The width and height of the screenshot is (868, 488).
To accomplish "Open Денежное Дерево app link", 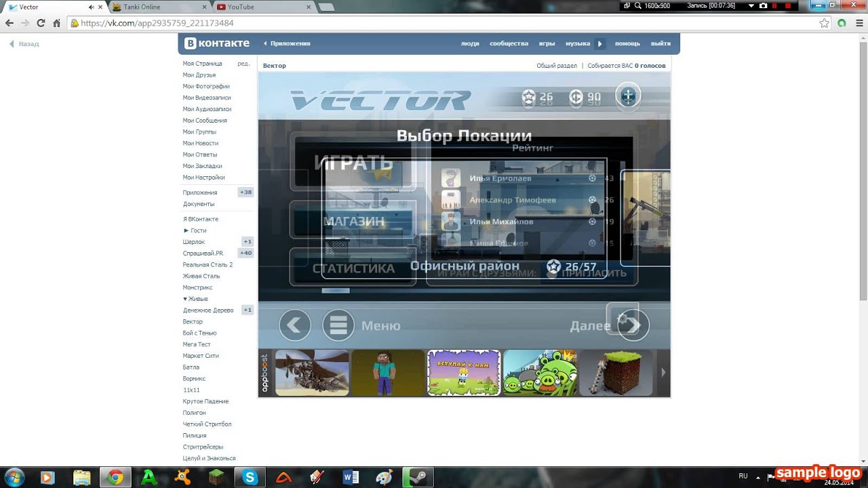I will point(208,310).
